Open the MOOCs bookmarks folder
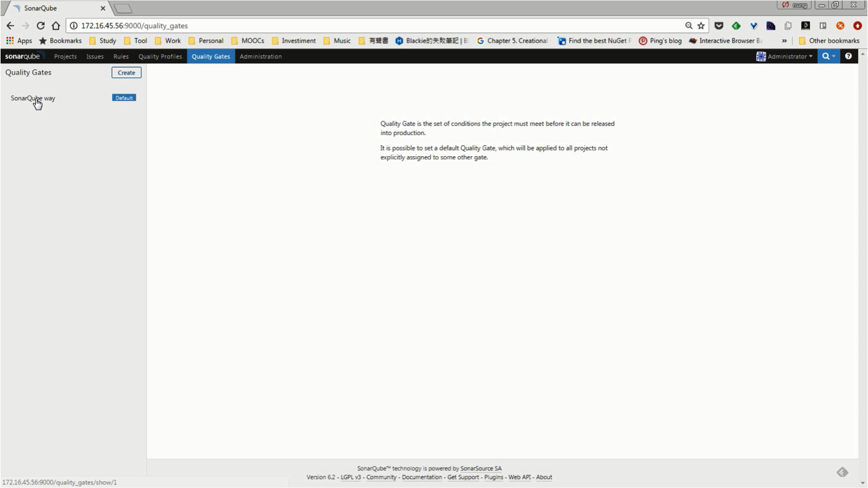Viewport: 868px width, 488px height. pyautogui.click(x=248, y=41)
